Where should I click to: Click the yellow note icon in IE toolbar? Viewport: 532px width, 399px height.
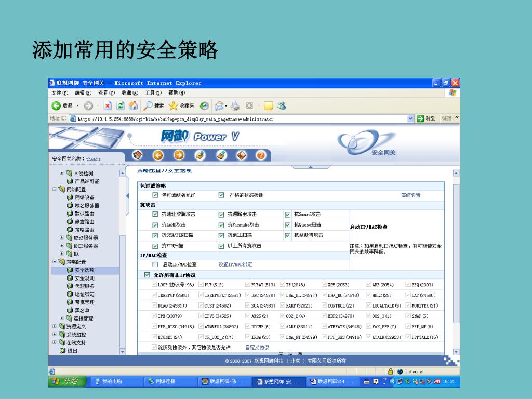click(268, 106)
